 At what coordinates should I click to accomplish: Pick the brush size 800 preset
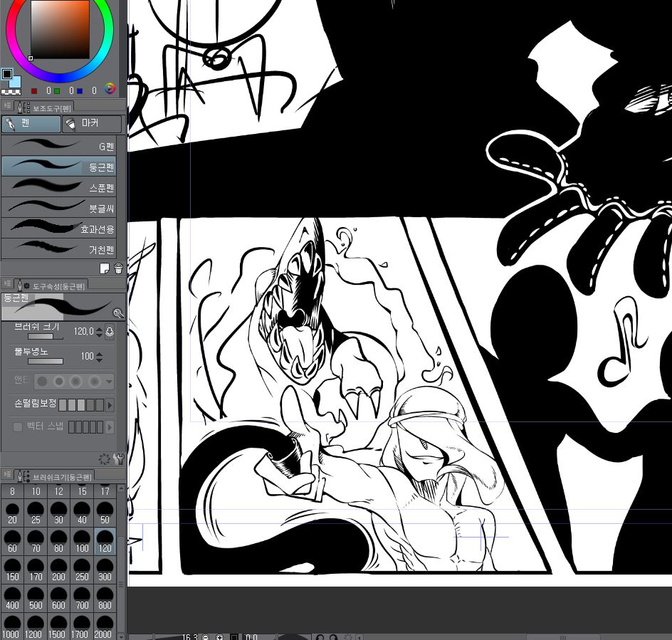click(105, 599)
